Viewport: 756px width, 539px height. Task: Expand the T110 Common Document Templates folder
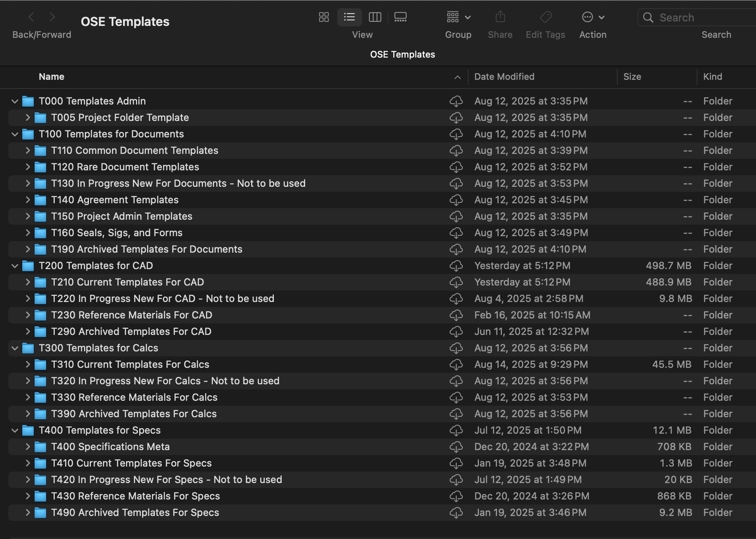(x=28, y=151)
